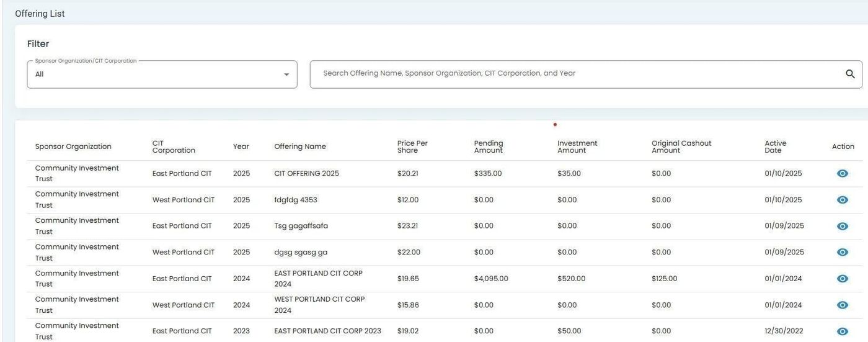Open view icon for WEST PORTLAND CIT CORP 2024
The image size is (868, 342).
point(842,305)
